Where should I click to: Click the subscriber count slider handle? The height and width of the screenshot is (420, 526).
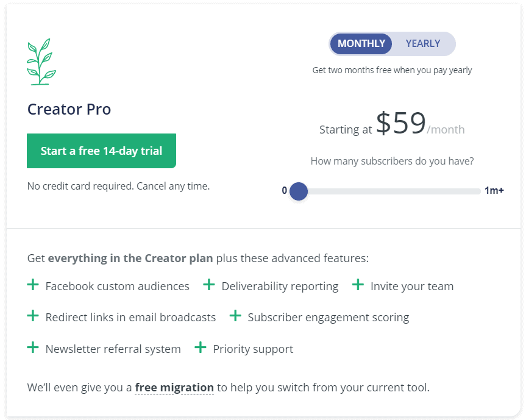pos(299,191)
